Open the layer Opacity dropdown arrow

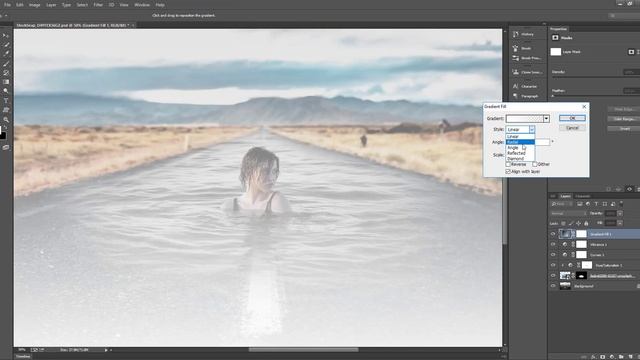click(x=620, y=213)
